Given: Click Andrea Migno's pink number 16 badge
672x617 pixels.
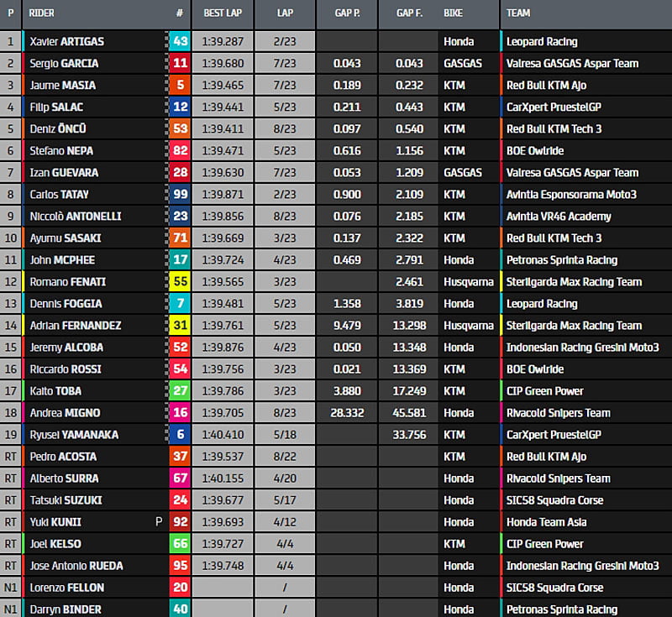Looking at the screenshot, I should tap(180, 413).
